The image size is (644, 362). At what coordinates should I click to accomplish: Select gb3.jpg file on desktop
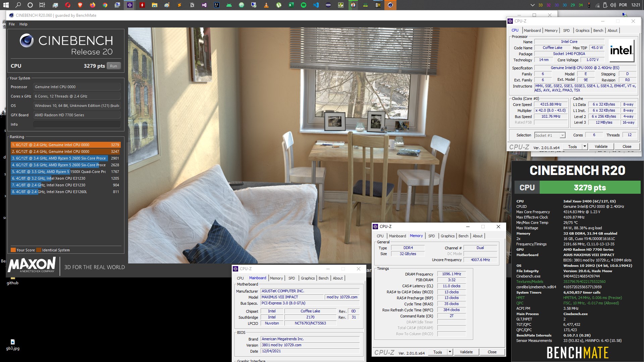click(12, 345)
